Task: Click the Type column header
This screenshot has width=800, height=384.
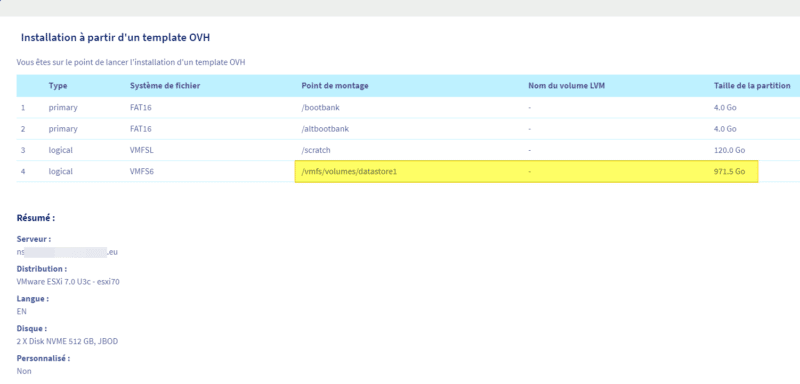Action: [x=58, y=86]
